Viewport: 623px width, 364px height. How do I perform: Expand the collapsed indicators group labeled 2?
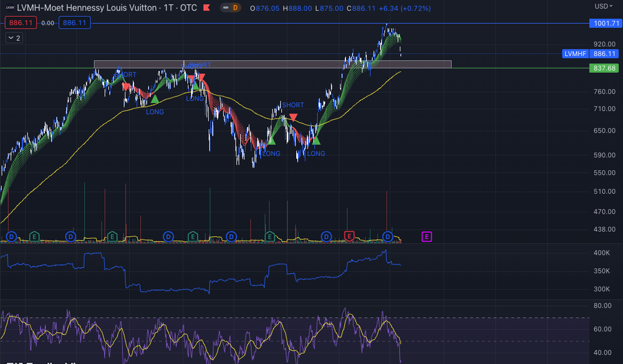[14, 37]
